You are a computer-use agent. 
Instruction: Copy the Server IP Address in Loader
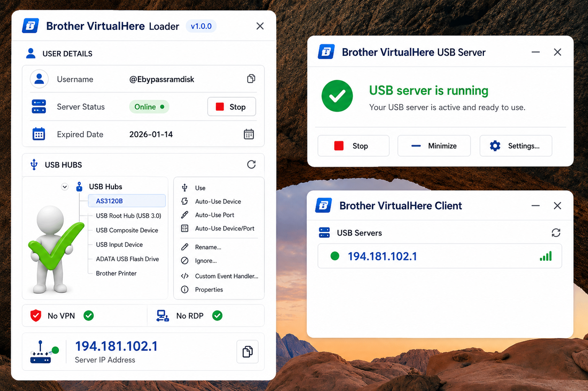pos(248,352)
